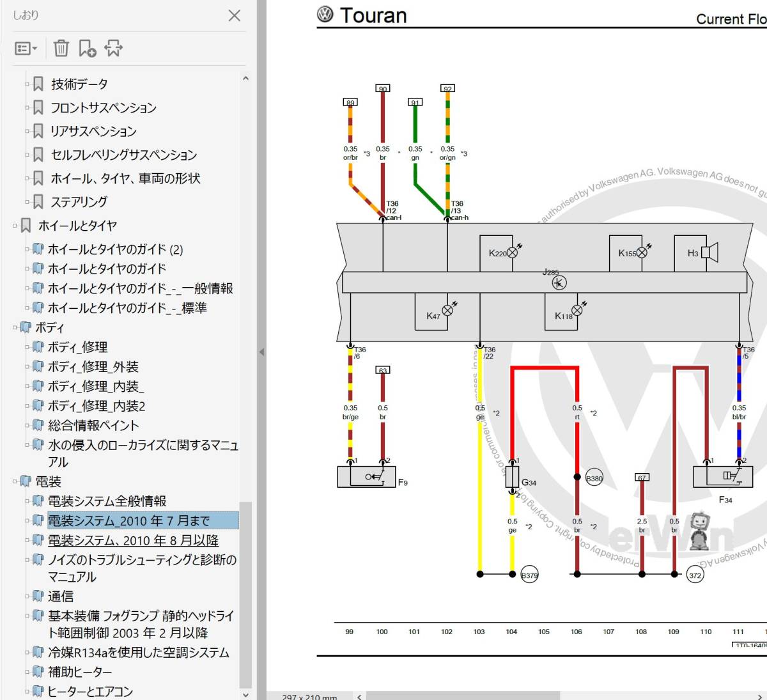Click the Touran title in the document
This screenshot has width=767, height=700.
point(373,15)
